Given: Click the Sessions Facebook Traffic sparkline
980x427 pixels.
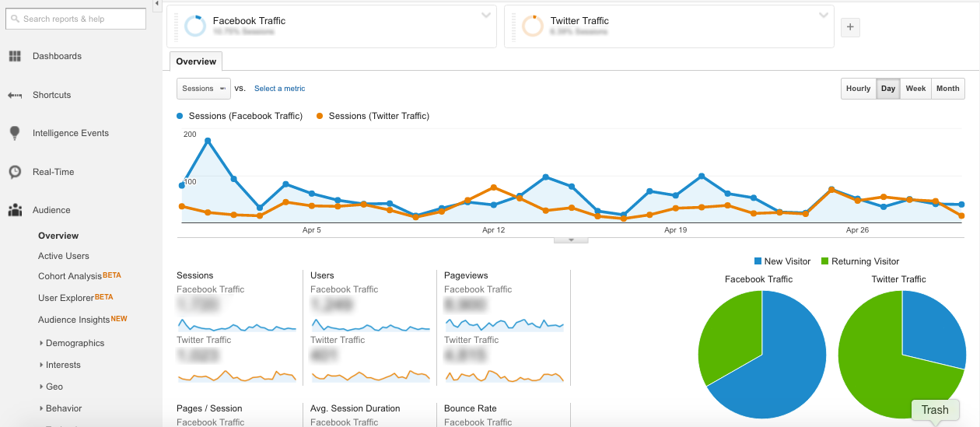Looking at the screenshot, I should click(236, 325).
